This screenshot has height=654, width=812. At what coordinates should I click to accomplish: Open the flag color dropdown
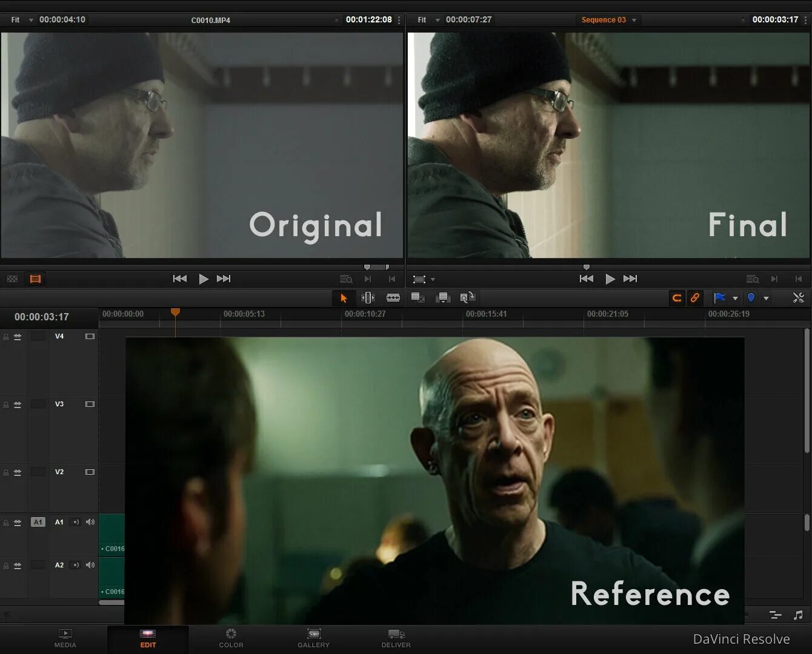click(x=735, y=298)
